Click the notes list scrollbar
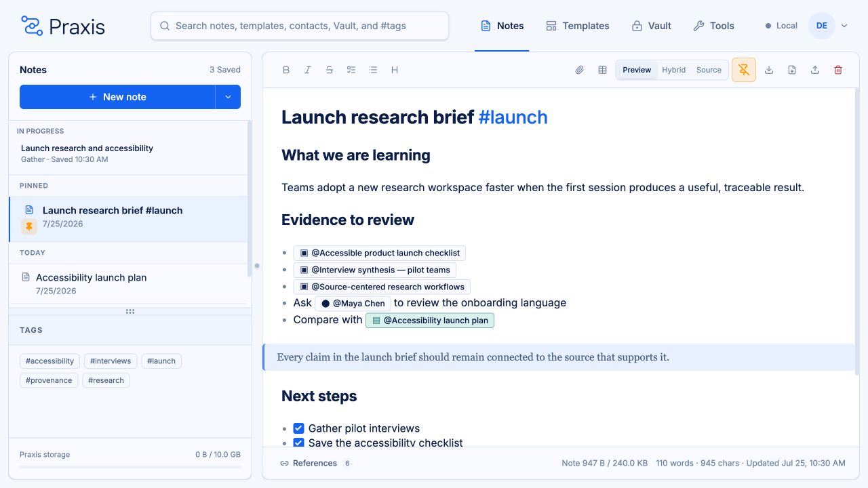 pos(250,198)
